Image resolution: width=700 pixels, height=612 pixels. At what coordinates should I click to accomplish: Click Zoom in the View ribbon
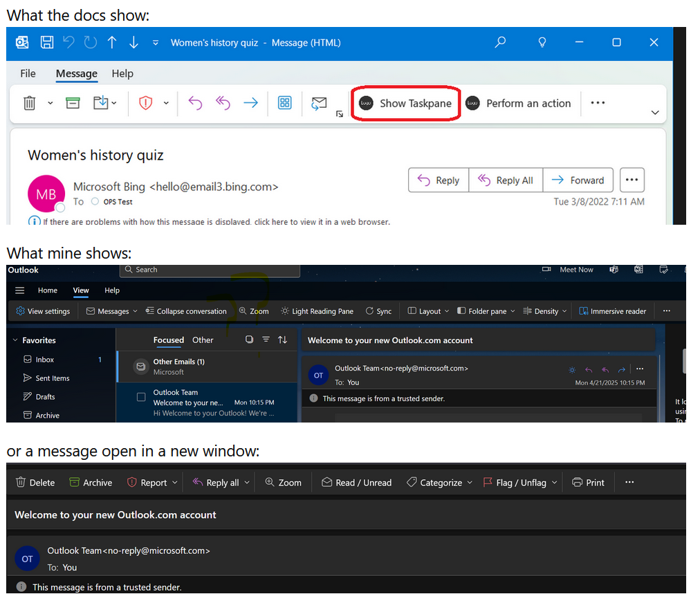point(254,311)
